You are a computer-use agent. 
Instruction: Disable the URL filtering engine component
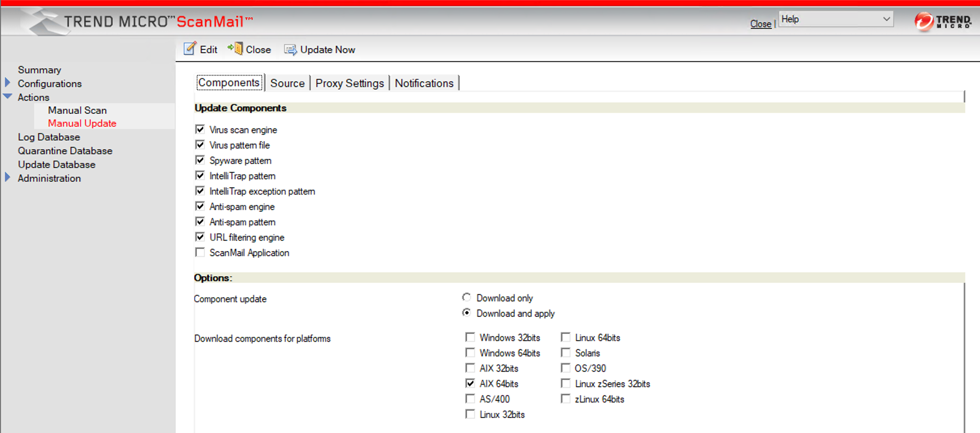pyautogui.click(x=199, y=237)
